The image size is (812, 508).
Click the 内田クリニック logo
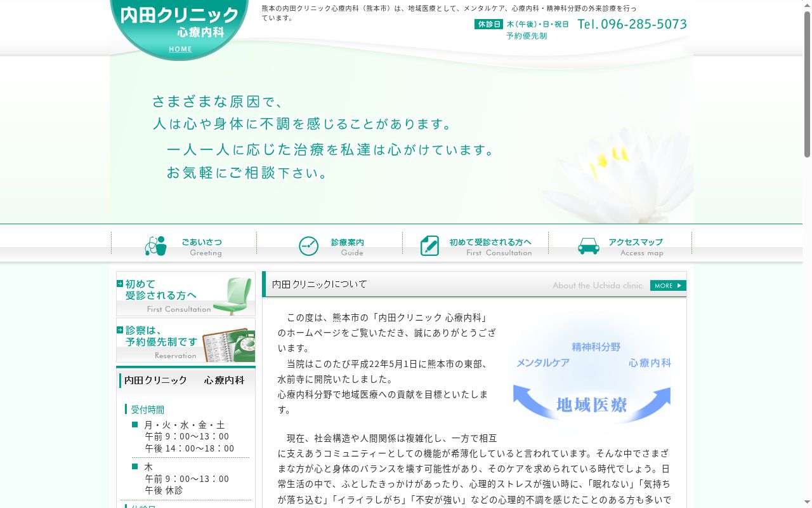tap(180, 22)
